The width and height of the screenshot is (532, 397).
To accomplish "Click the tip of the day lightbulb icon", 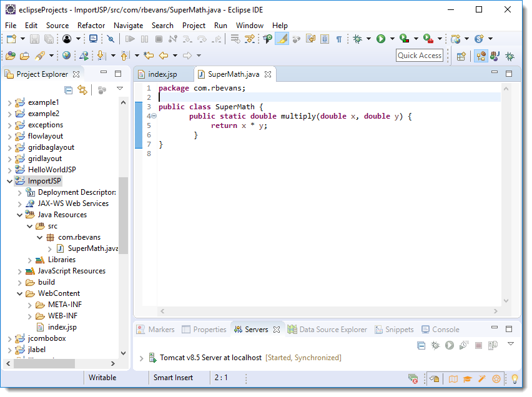I will pos(515,379).
